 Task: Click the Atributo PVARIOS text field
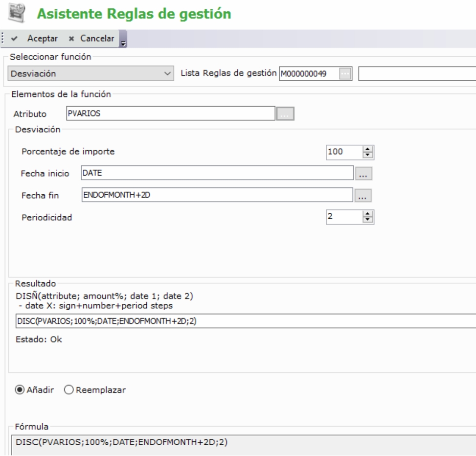[x=170, y=114]
